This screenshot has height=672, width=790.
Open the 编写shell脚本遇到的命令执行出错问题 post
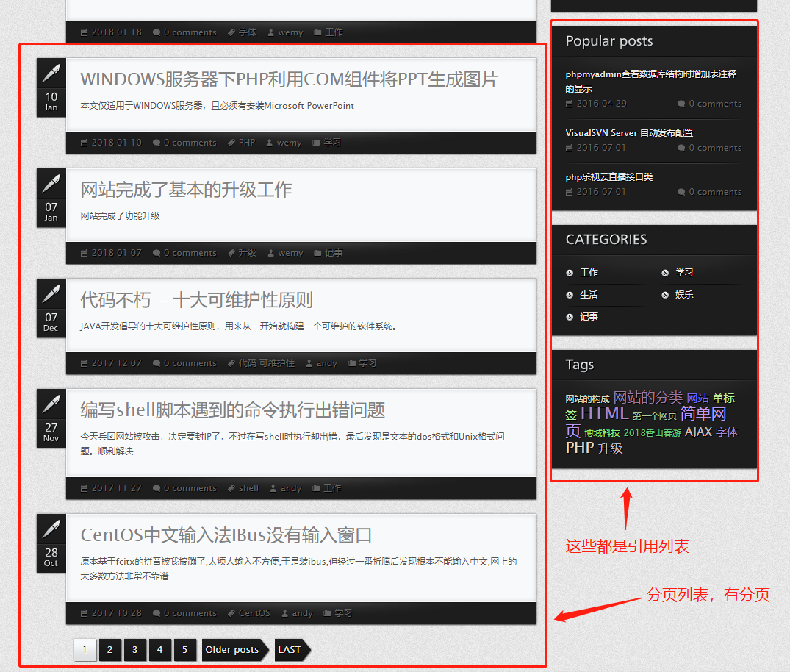(x=232, y=410)
